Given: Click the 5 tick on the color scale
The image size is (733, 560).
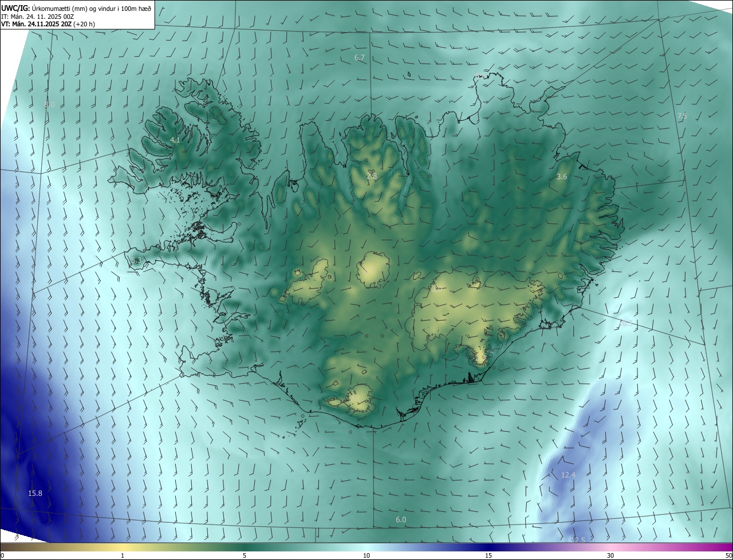Looking at the screenshot, I should click(245, 555).
